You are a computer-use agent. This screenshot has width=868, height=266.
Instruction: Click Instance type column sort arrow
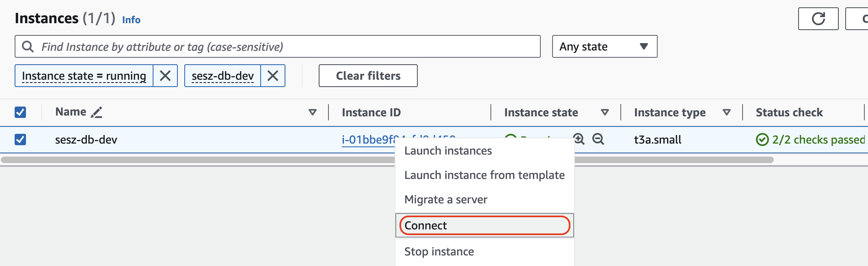(726, 112)
